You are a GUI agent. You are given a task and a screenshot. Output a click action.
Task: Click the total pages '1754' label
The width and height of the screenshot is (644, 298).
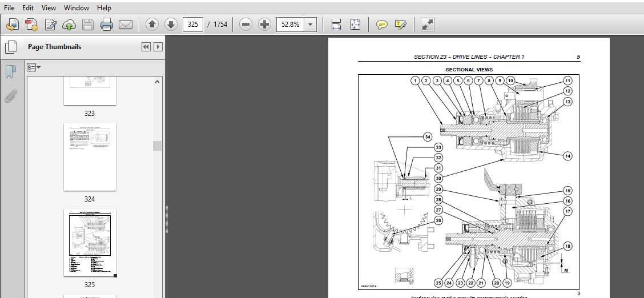(220, 25)
